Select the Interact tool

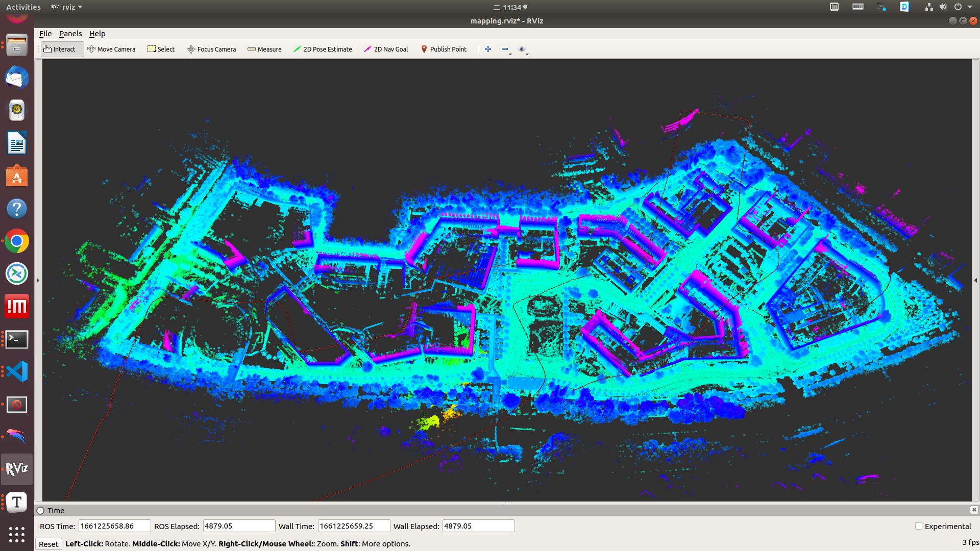(62, 49)
